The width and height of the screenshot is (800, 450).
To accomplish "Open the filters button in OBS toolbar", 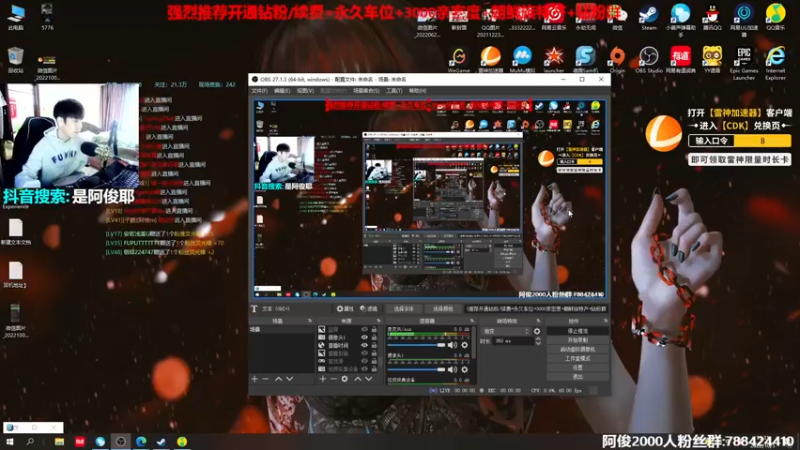I will tap(368, 309).
